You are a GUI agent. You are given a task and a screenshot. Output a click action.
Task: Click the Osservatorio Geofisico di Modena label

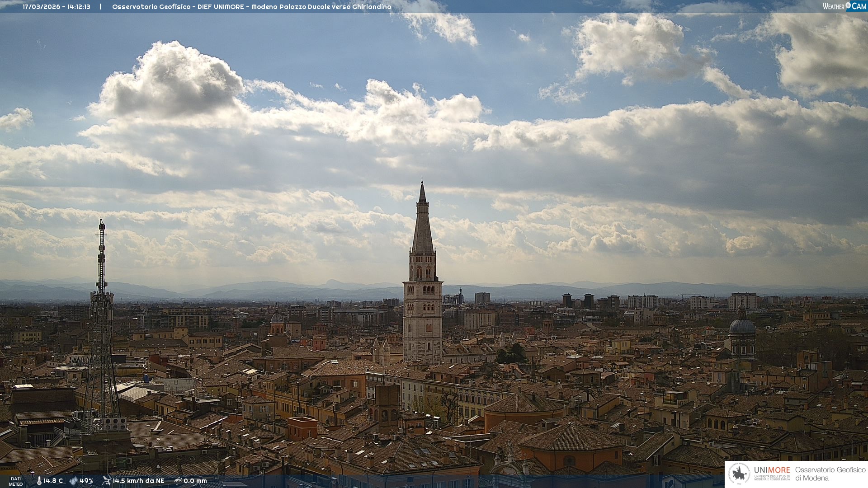tap(830, 474)
